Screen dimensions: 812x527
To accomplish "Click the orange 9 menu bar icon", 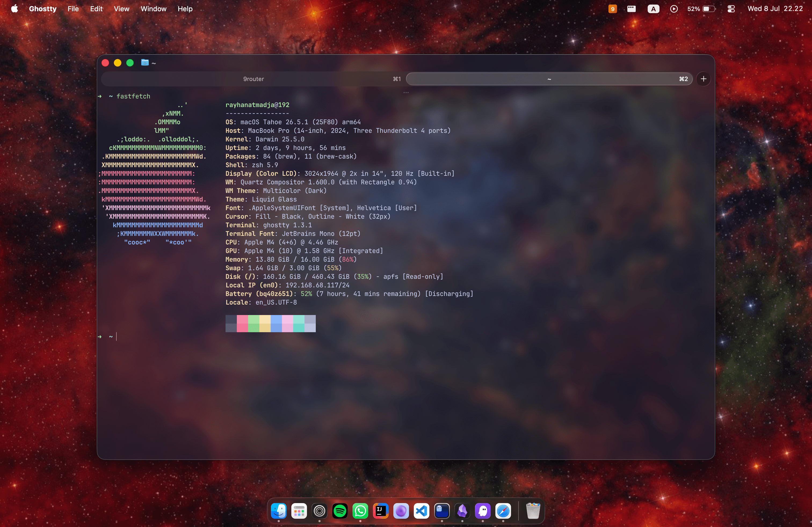I will coord(612,9).
